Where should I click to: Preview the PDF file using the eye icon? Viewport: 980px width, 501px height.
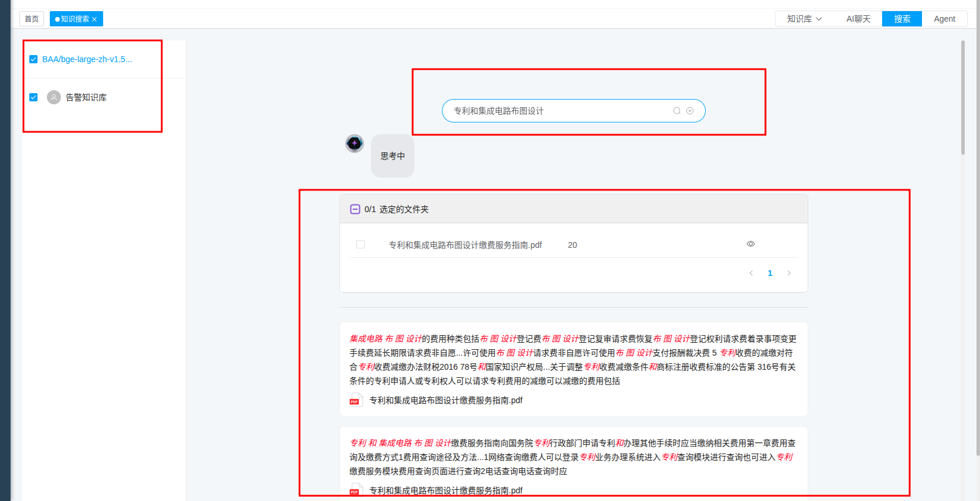pos(750,244)
